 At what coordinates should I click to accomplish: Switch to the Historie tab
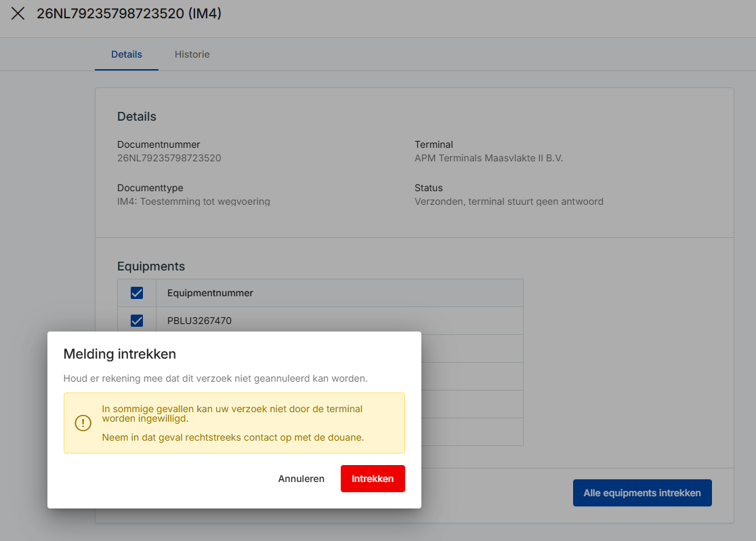pos(192,54)
